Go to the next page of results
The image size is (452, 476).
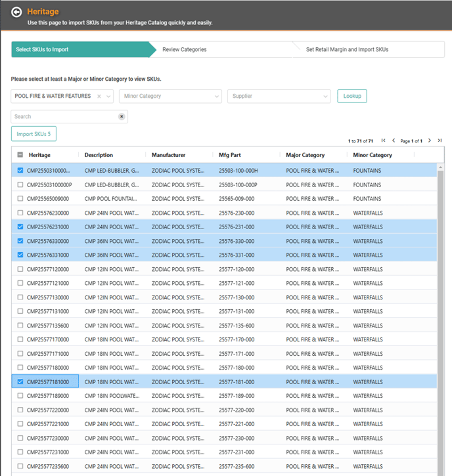pyautogui.click(x=430, y=141)
